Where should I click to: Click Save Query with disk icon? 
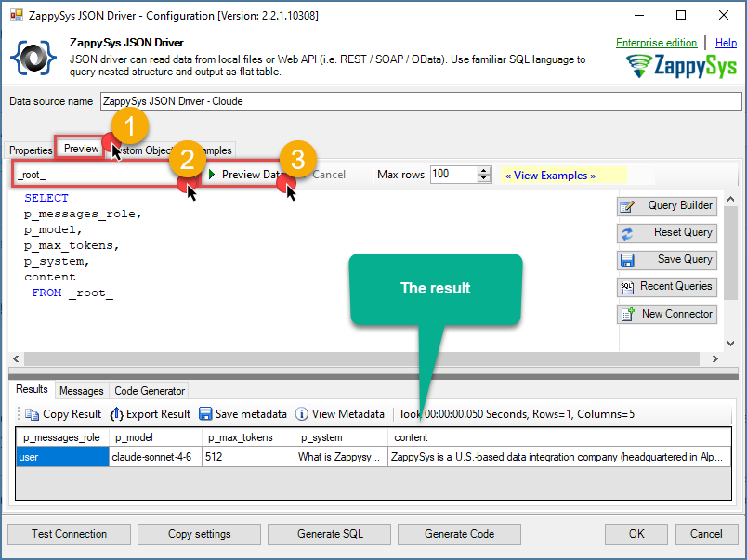[x=666, y=260]
